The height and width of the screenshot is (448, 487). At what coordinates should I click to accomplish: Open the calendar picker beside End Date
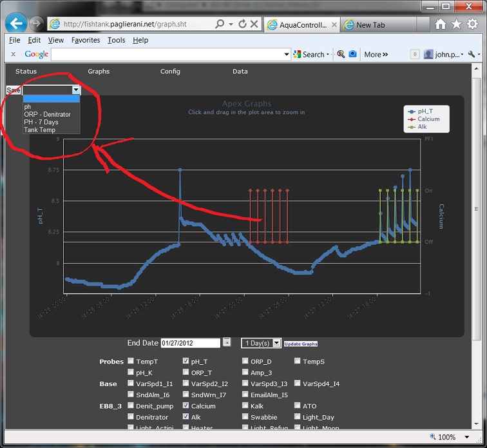pos(227,342)
